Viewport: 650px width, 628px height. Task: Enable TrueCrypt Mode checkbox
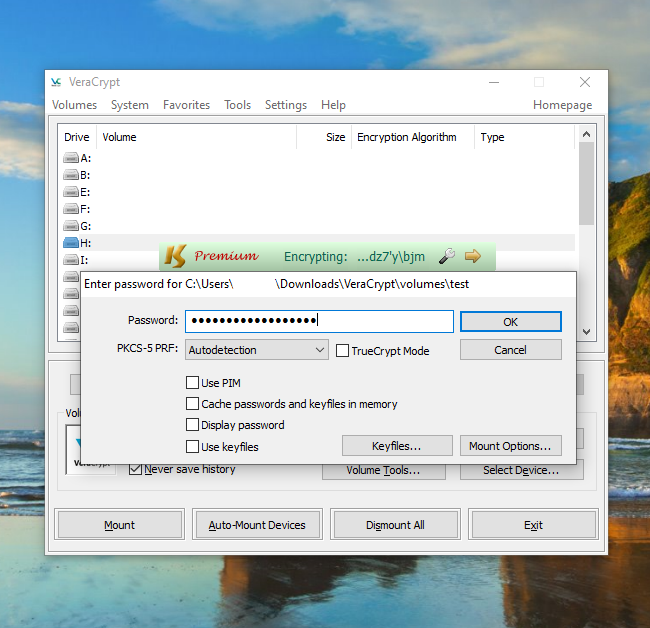342,351
